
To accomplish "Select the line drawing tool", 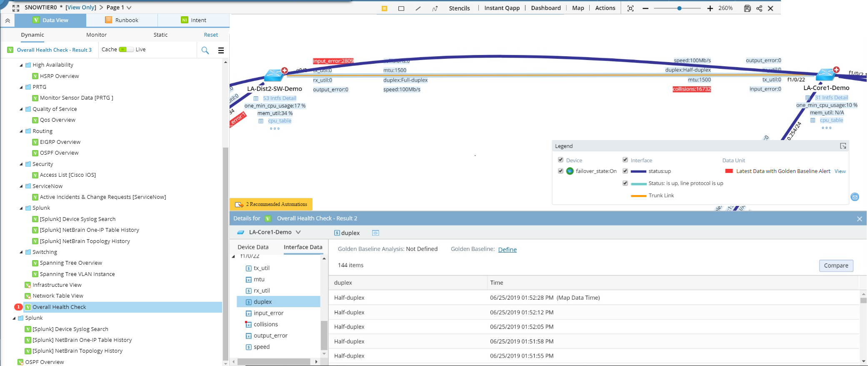I will [418, 8].
